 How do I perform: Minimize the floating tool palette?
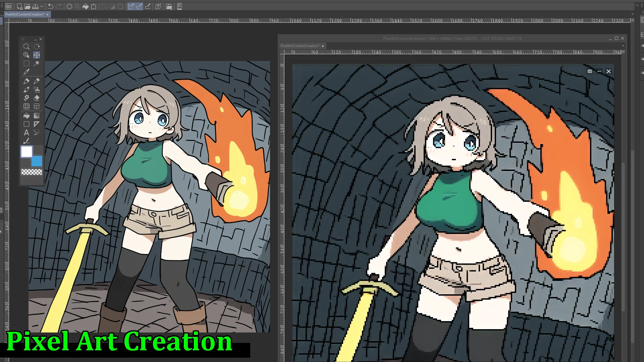(x=36, y=39)
